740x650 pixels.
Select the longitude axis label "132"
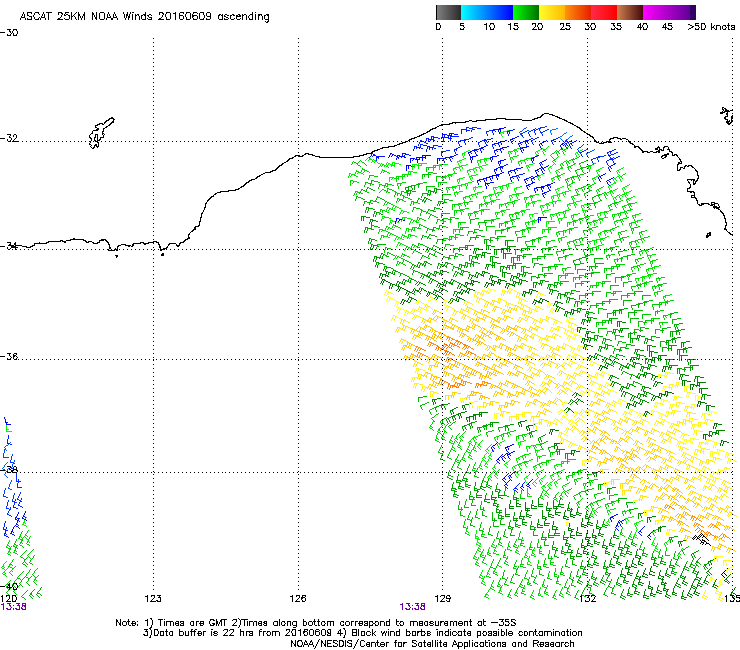pos(587,599)
